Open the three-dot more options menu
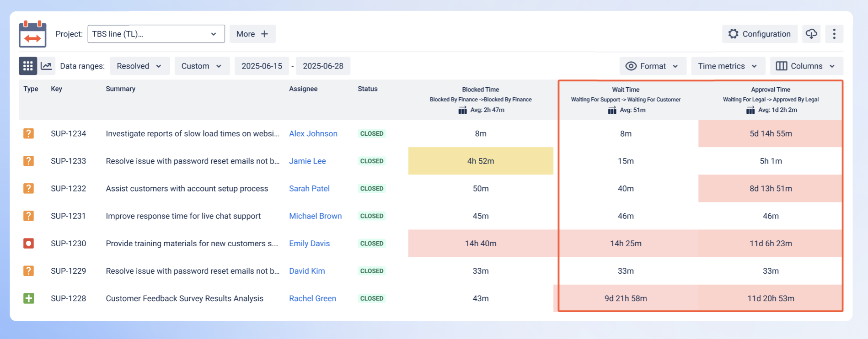 click(834, 34)
